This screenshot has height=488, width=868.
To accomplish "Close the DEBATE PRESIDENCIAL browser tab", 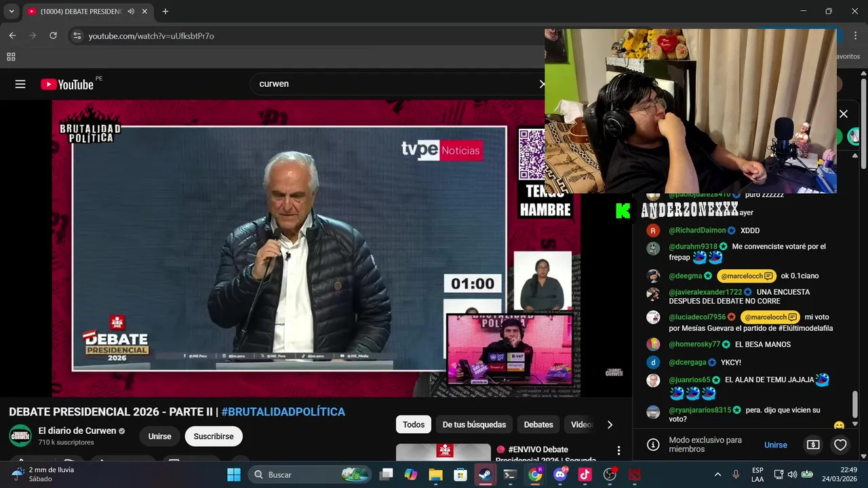I will pos(144,12).
